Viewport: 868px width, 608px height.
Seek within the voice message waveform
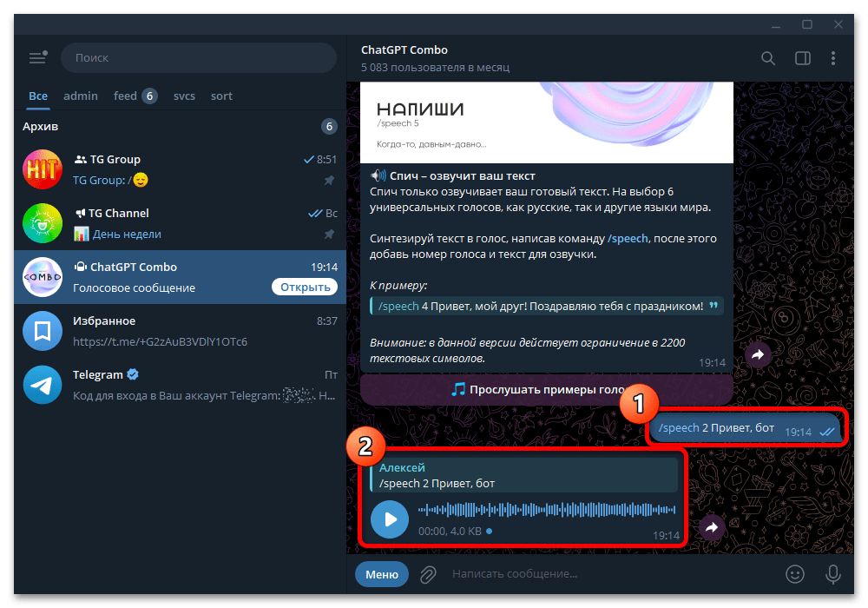[546, 510]
